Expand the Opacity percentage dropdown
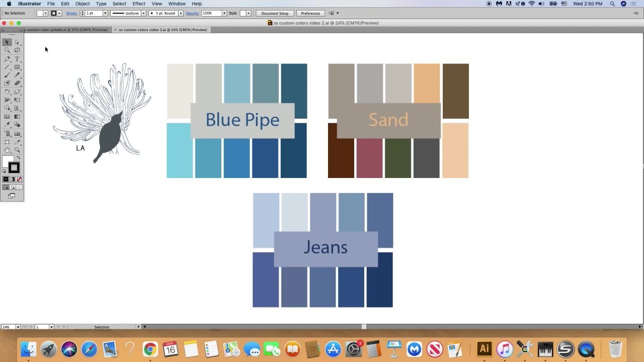Screen dimensions: 644x362 click(x=224, y=13)
